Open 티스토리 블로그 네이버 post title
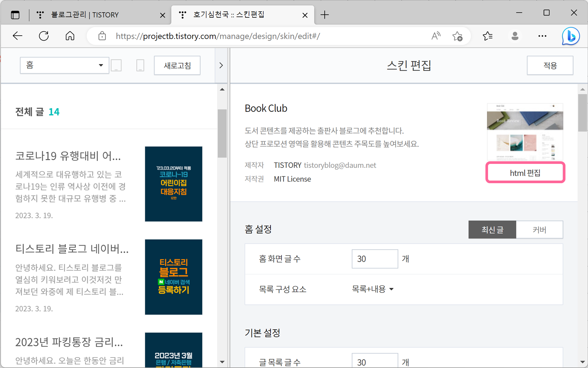Viewport: 588px width, 368px height. [x=72, y=249]
